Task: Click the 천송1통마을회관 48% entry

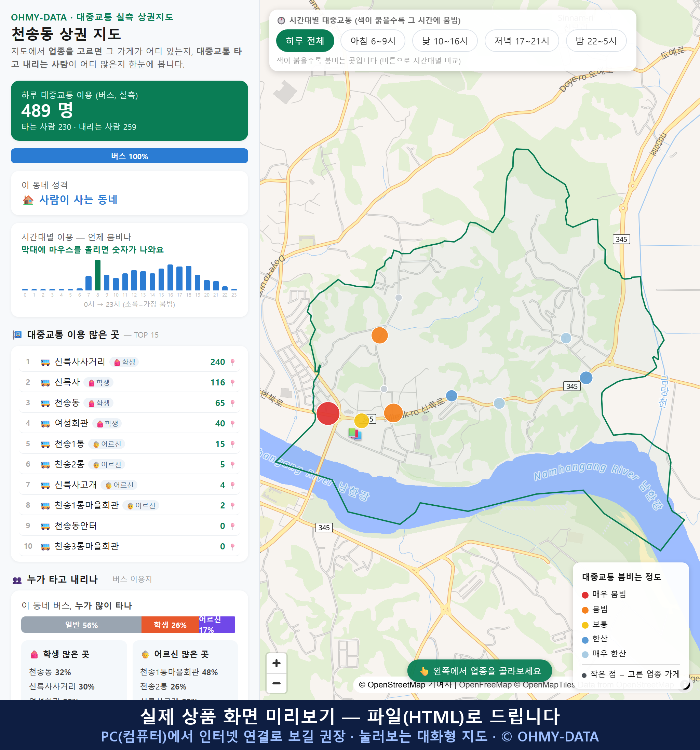Action: (179, 672)
